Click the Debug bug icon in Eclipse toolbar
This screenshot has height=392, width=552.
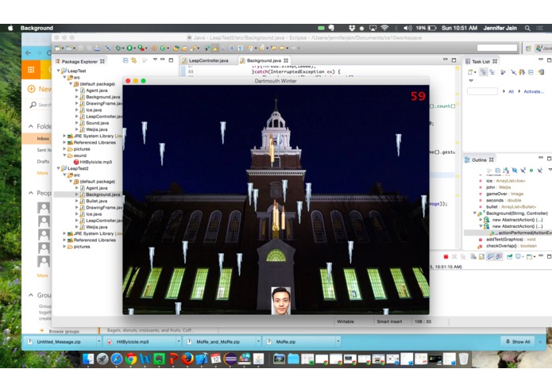click(x=118, y=48)
